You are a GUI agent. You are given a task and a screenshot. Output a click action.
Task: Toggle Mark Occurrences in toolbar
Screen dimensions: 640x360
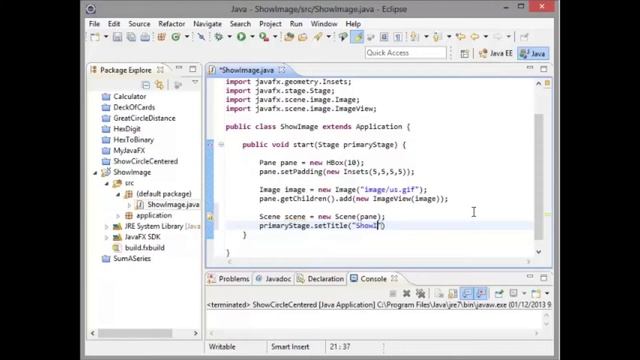click(357, 37)
